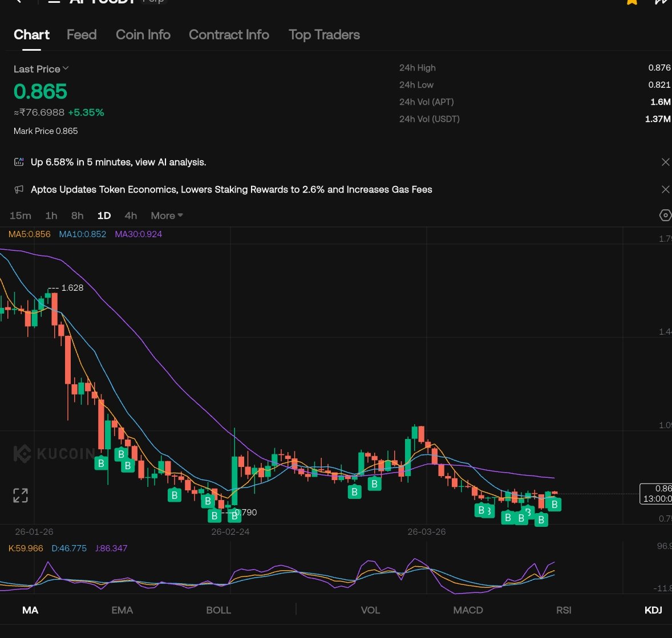This screenshot has width=672, height=638.
Task: Click the 1.628 high price label
Action: 72,287
